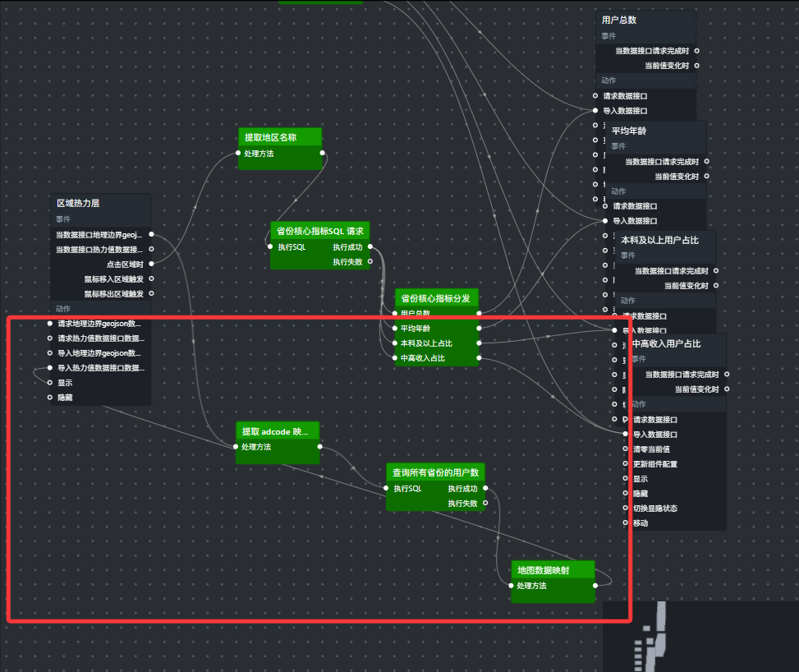Click 当前值变化时 event in 用户总数 node
The width and height of the screenshot is (799, 672).
coord(667,66)
